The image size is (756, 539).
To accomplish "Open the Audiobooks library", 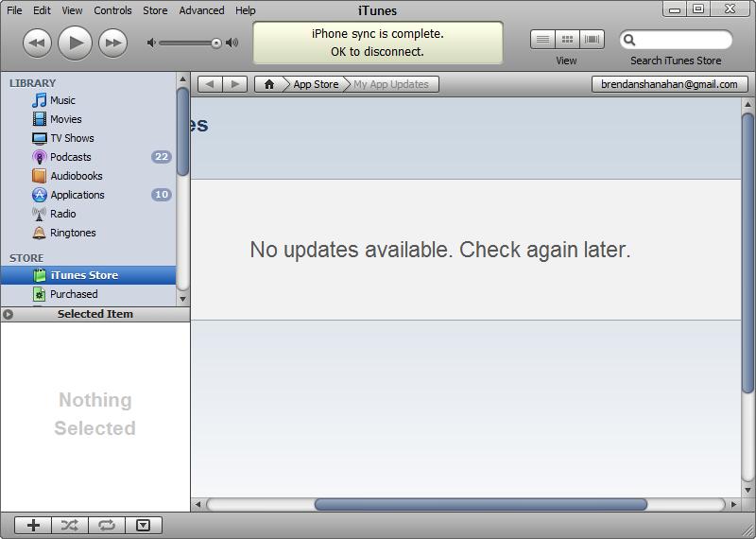I will tap(88, 176).
